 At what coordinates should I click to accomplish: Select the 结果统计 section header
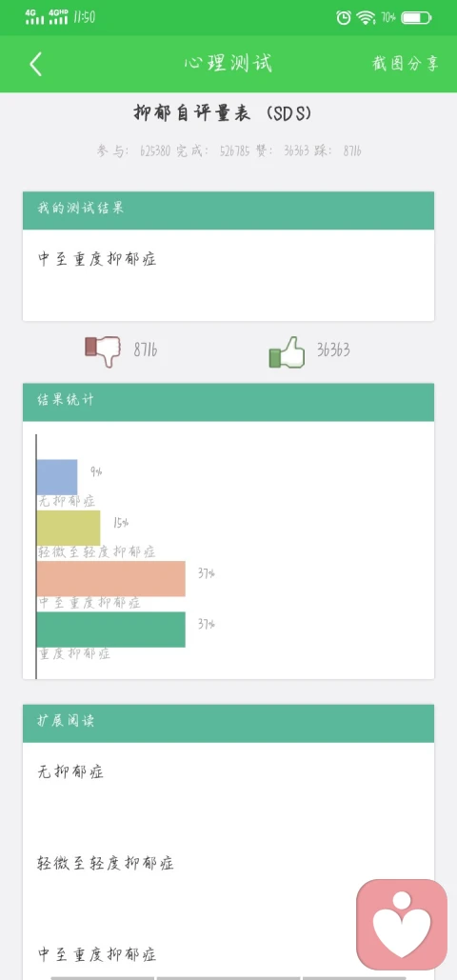228,402
